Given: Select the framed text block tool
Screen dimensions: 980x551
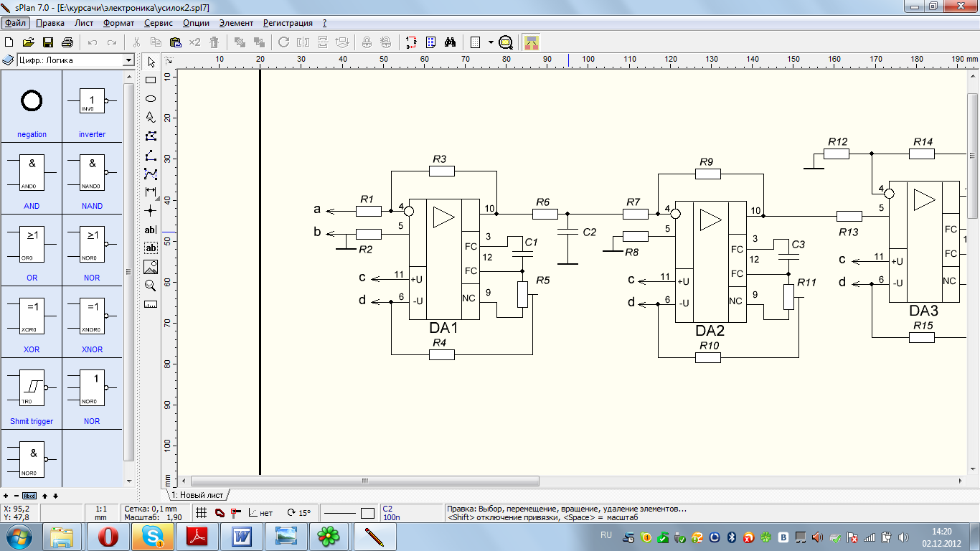Looking at the screenshot, I should tap(151, 248).
